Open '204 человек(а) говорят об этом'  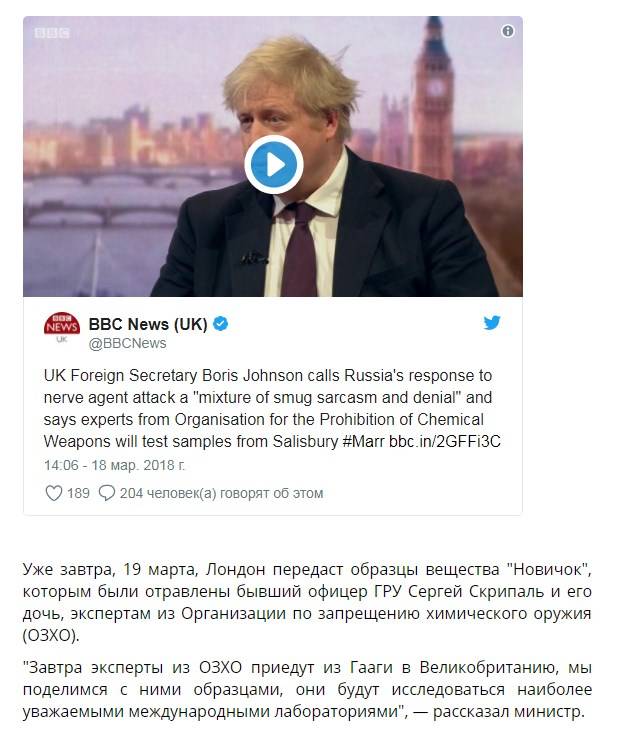pyautogui.click(x=221, y=493)
